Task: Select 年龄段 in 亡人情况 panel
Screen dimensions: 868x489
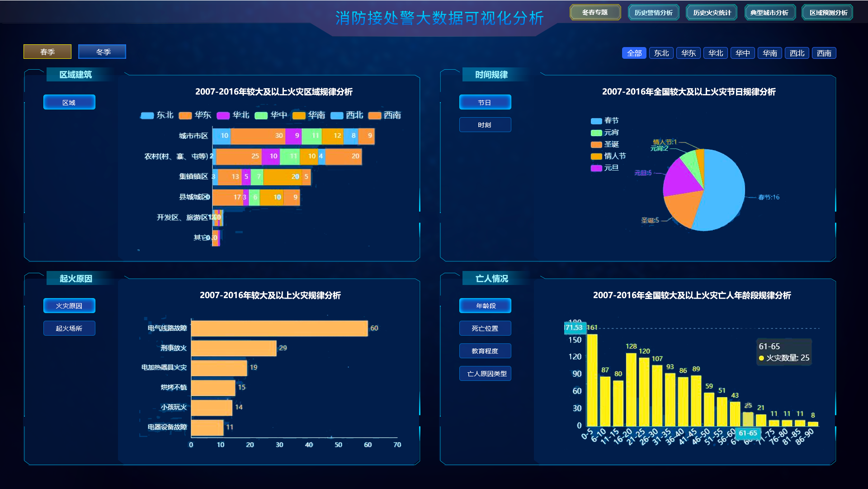Action: click(485, 306)
